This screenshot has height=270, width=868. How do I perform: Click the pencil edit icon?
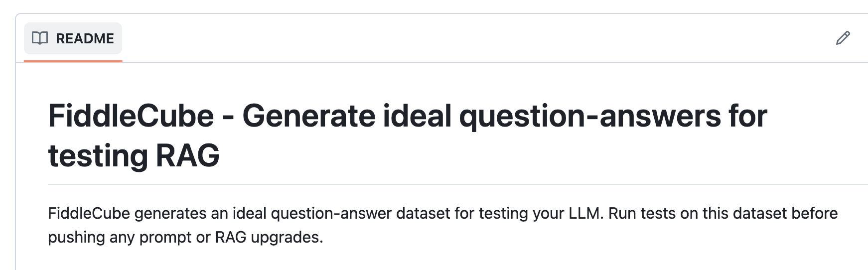point(843,38)
